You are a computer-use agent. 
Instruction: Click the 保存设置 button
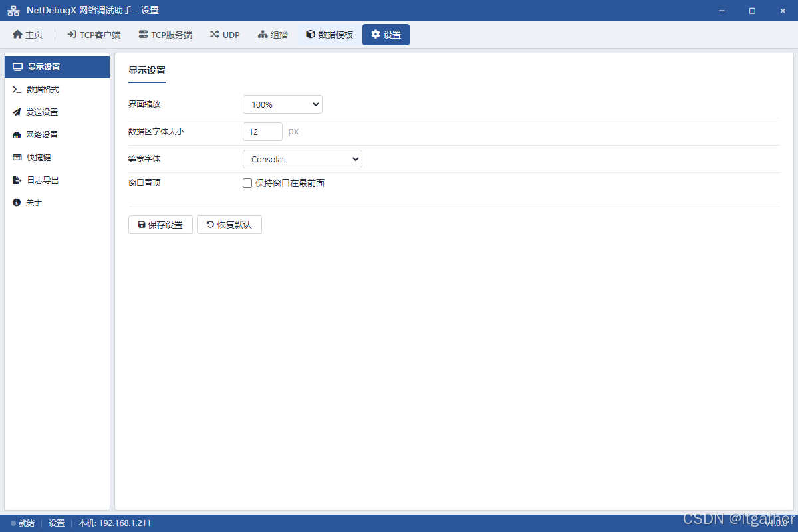pyautogui.click(x=160, y=225)
